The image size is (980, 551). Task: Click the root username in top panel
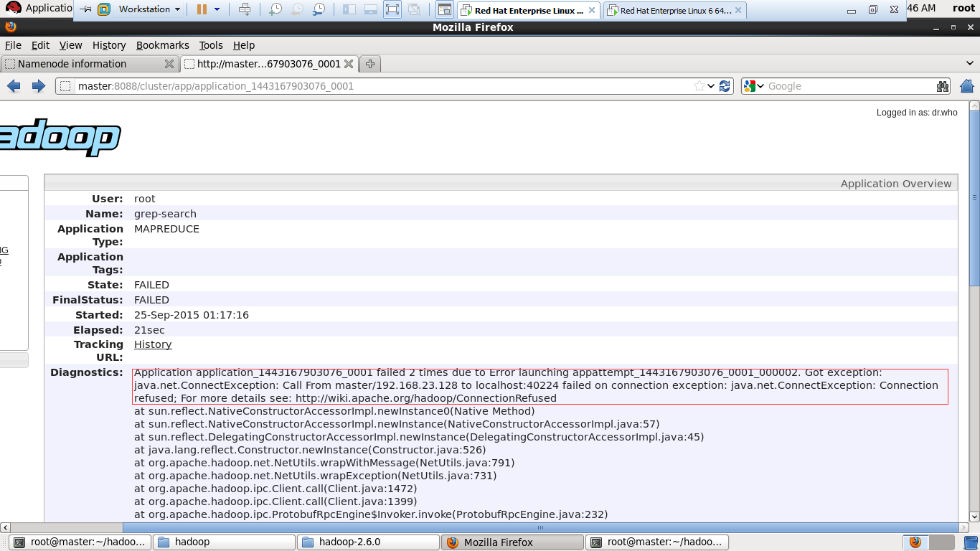coord(963,8)
